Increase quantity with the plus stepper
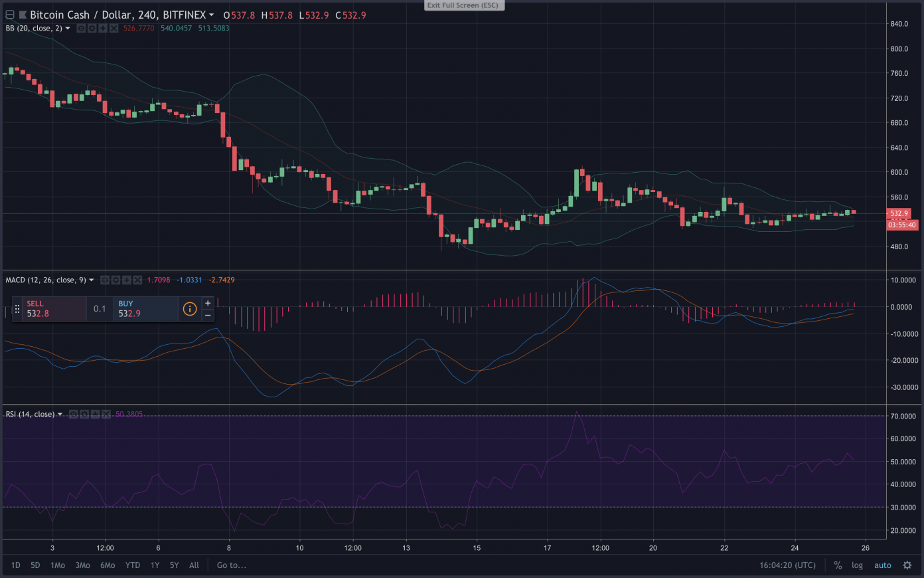 click(208, 303)
